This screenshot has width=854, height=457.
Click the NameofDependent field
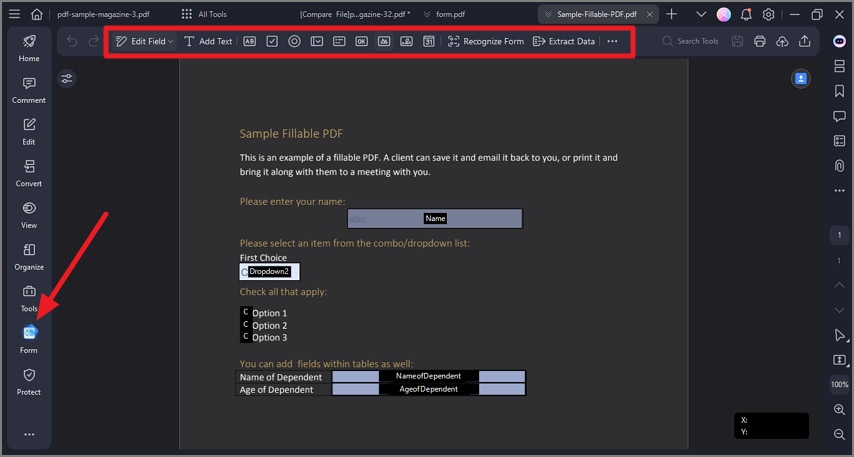click(x=429, y=376)
